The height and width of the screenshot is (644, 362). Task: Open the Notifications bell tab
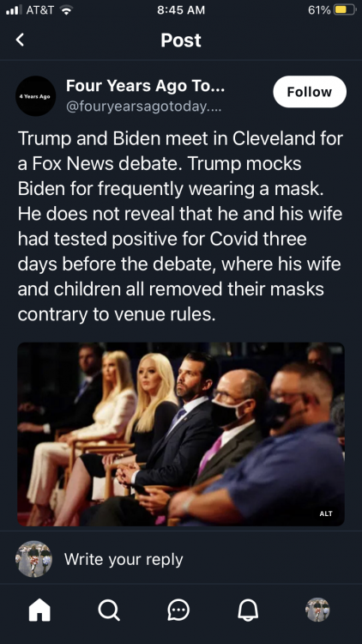(248, 610)
